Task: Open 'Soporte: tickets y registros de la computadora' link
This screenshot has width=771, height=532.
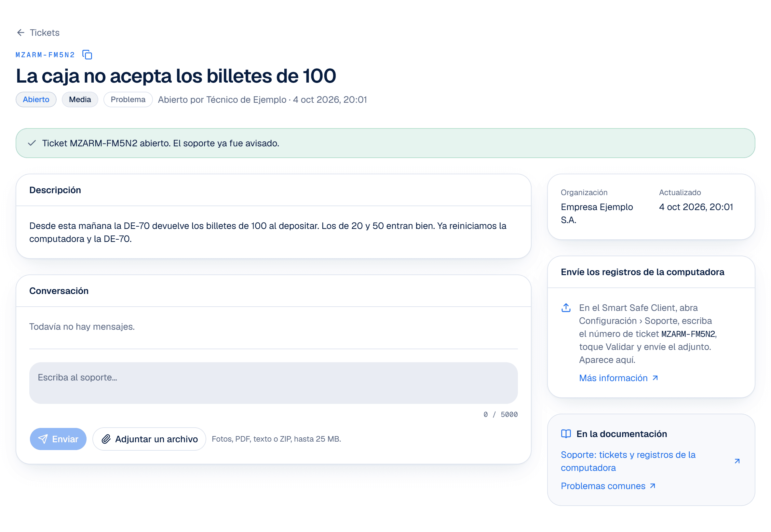Action: [628, 461]
